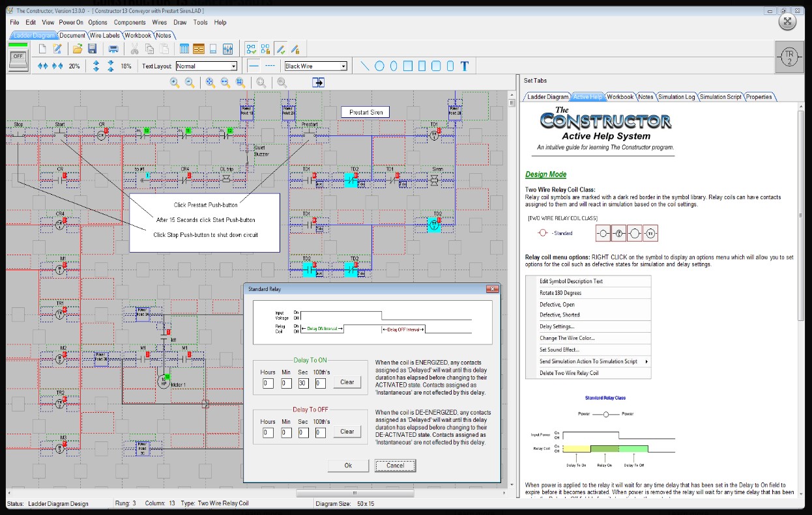
Task: Click the Design Mode help link
Action: point(546,174)
